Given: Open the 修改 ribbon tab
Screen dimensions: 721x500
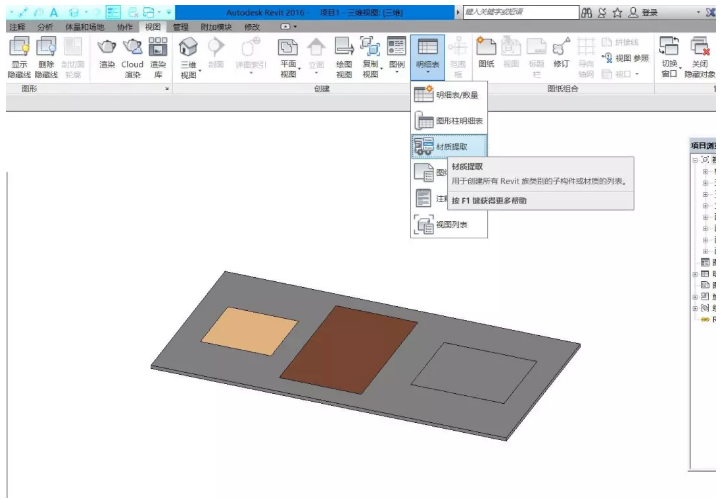Looking at the screenshot, I should tap(252, 27).
